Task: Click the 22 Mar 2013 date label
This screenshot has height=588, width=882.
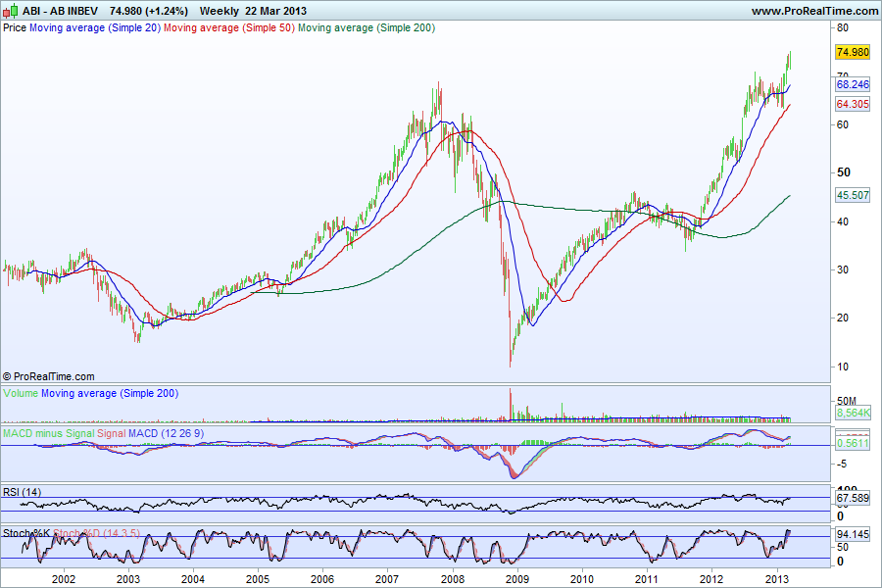Action: [x=275, y=11]
